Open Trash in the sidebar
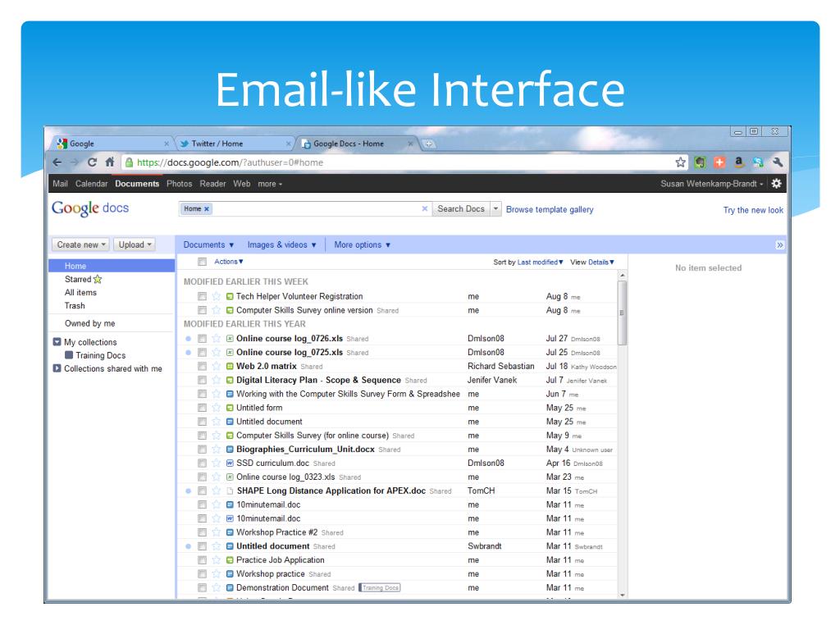 (x=75, y=305)
